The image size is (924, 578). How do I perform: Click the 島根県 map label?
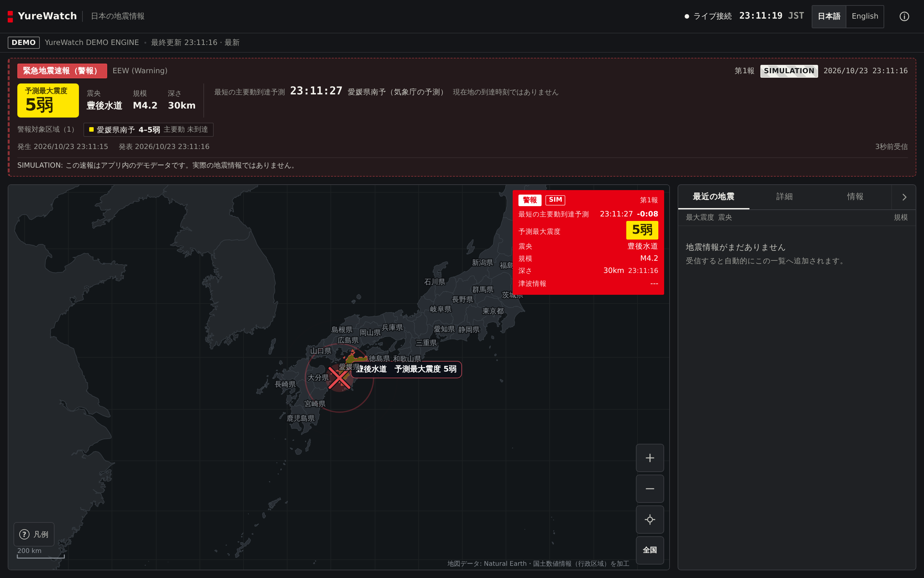(x=342, y=329)
